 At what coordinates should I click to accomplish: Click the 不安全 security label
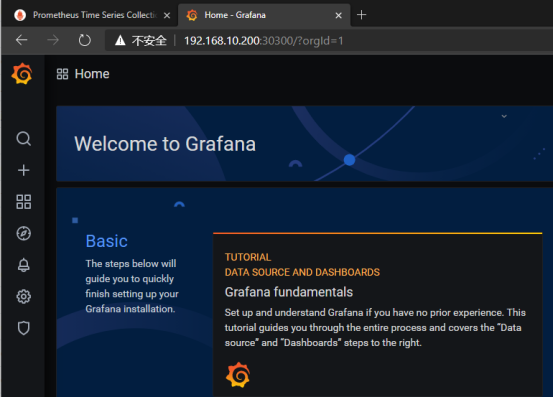pyautogui.click(x=149, y=41)
